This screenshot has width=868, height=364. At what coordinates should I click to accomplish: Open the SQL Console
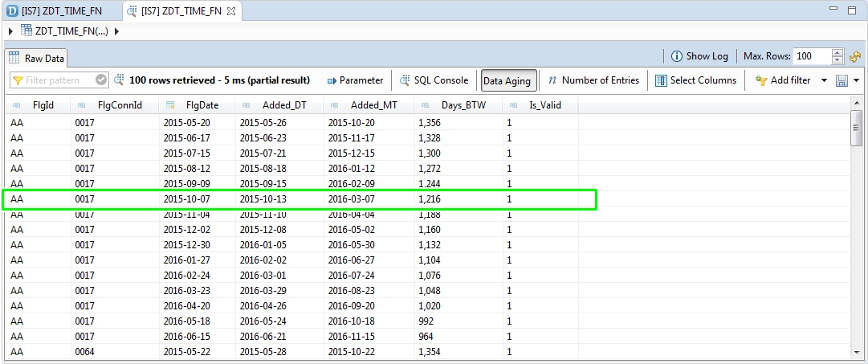434,80
